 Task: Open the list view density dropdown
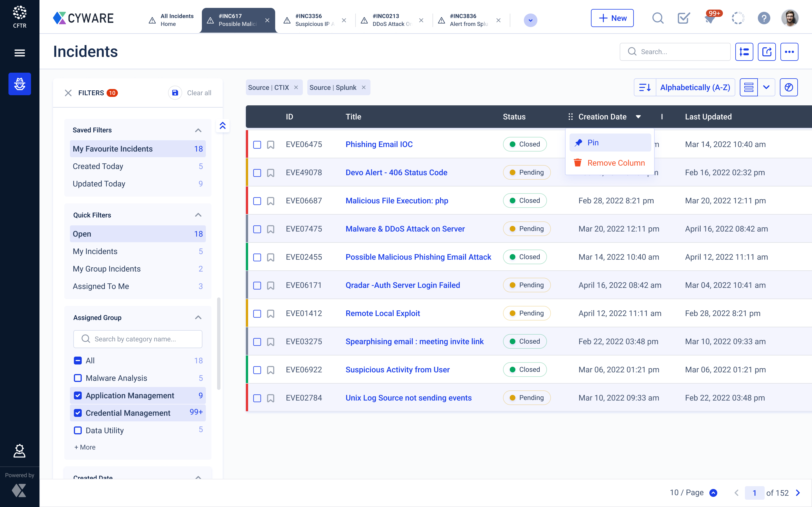(x=766, y=88)
